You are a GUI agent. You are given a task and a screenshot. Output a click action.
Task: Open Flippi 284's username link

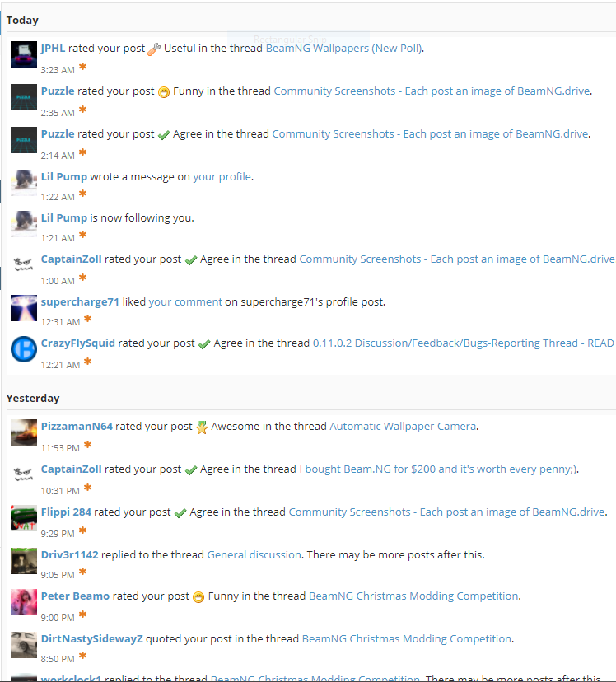pyautogui.click(x=66, y=512)
